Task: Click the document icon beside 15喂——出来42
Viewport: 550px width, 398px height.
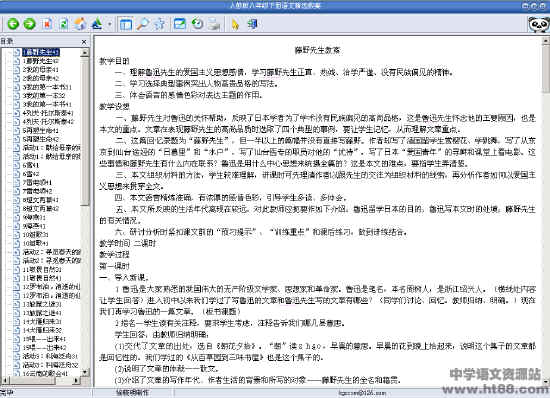Action: click(16, 348)
